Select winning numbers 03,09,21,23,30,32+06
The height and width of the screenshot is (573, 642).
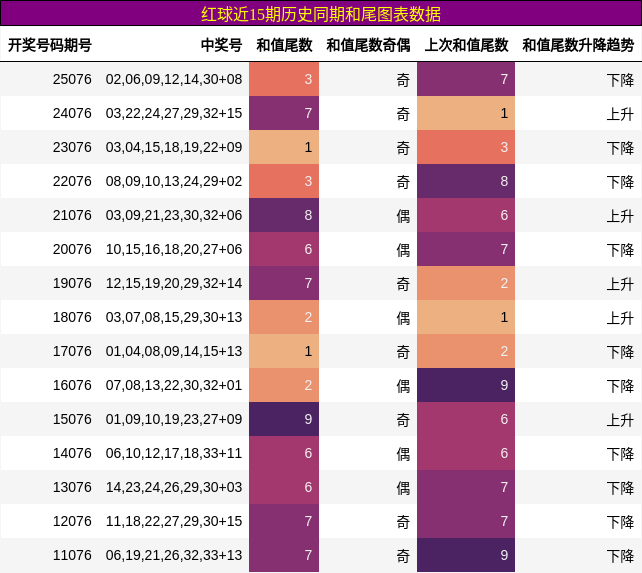[174, 215]
